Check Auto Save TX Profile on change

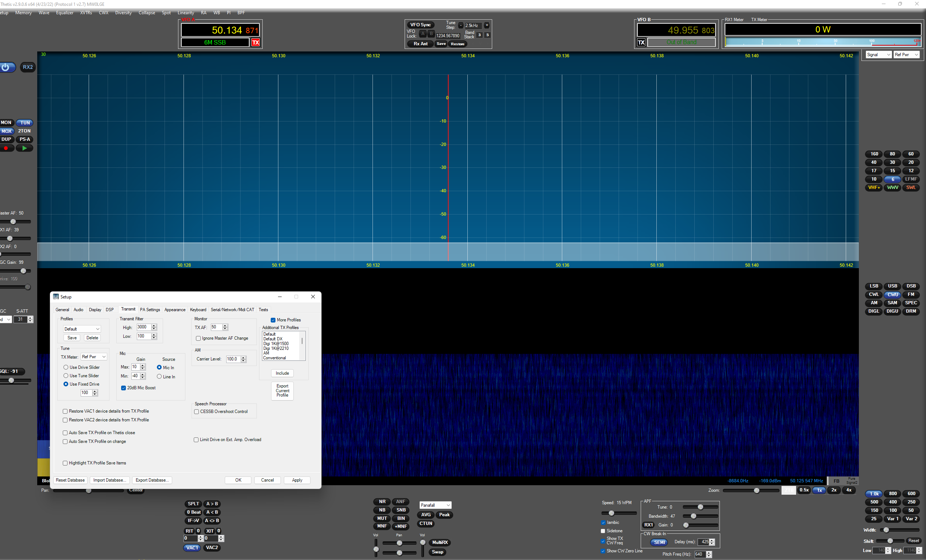[x=65, y=441]
